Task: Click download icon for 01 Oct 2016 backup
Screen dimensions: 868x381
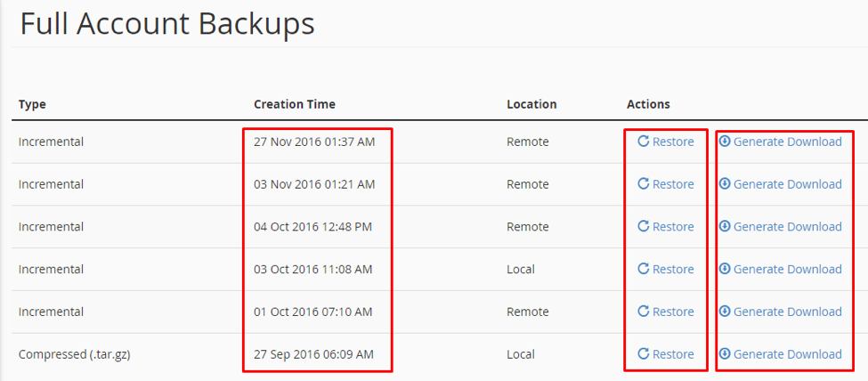Action: pyautogui.click(x=725, y=312)
